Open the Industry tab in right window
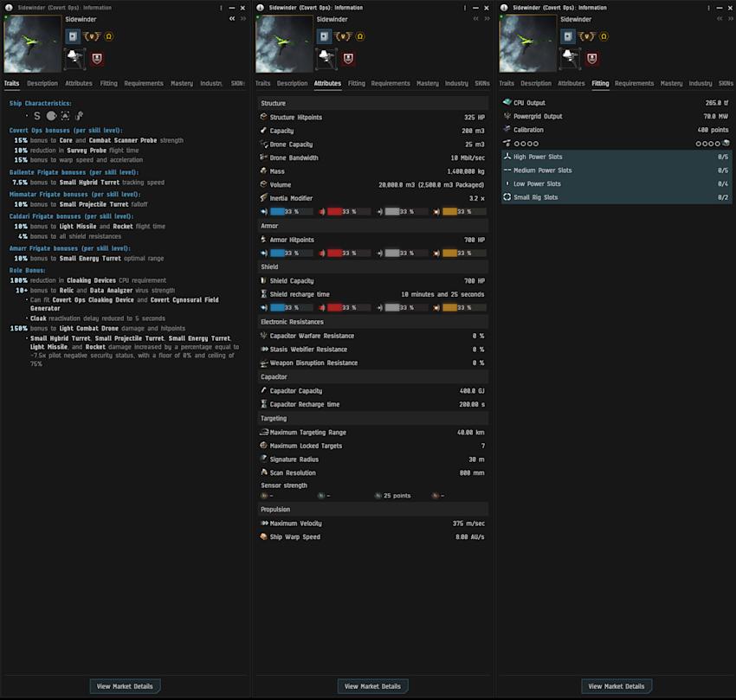This screenshot has height=700, width=736. [x=700, y=83]
